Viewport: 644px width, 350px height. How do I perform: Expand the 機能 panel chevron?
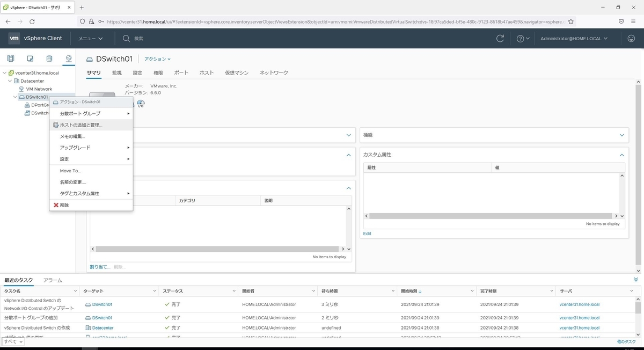[622, 135]
